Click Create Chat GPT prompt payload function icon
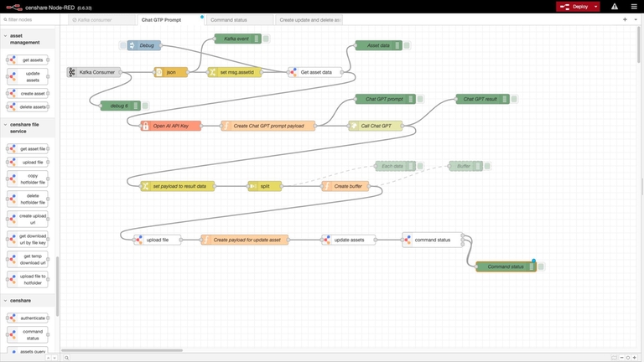 coord(226,126)
